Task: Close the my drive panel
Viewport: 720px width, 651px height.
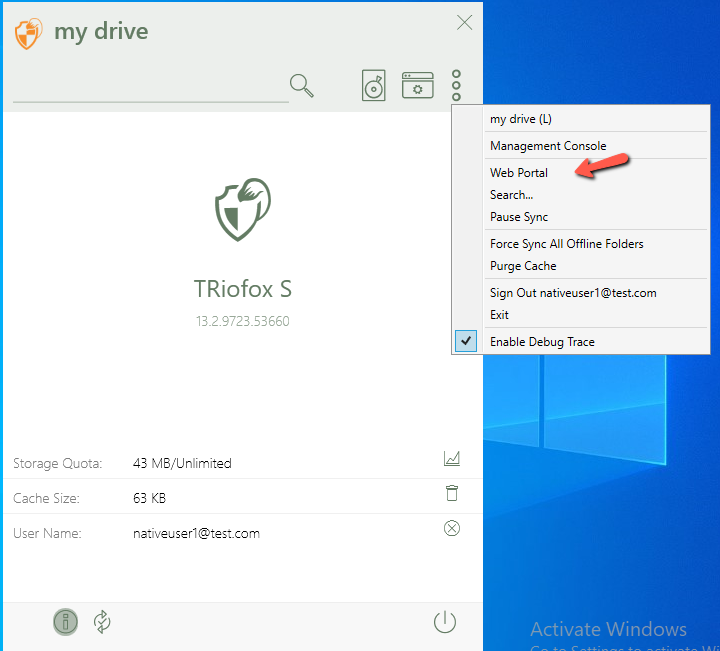Action: click(465, 22)
